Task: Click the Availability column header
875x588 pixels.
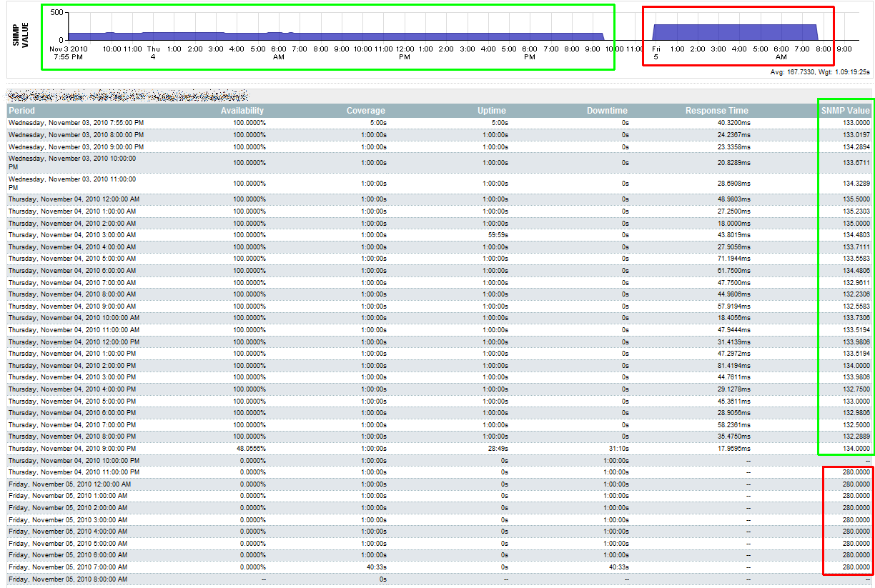Action: 242,111
